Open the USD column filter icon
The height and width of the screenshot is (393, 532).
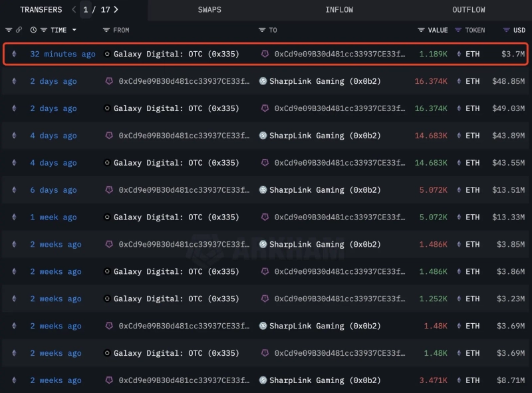(x=507, y=30)
